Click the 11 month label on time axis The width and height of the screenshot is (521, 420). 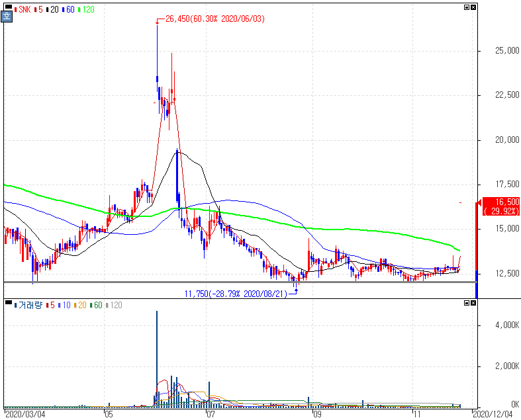[417, 414]
